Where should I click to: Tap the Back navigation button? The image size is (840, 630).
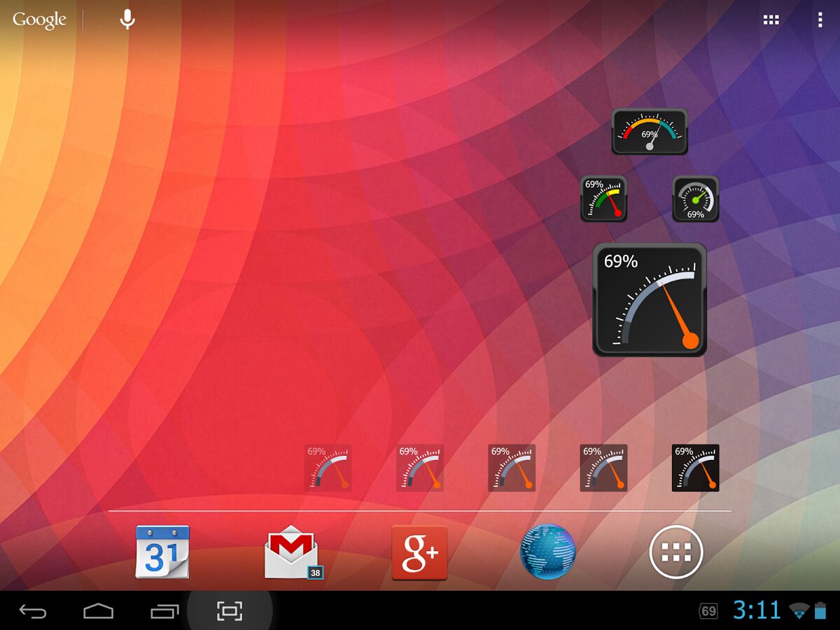point(32,612)
